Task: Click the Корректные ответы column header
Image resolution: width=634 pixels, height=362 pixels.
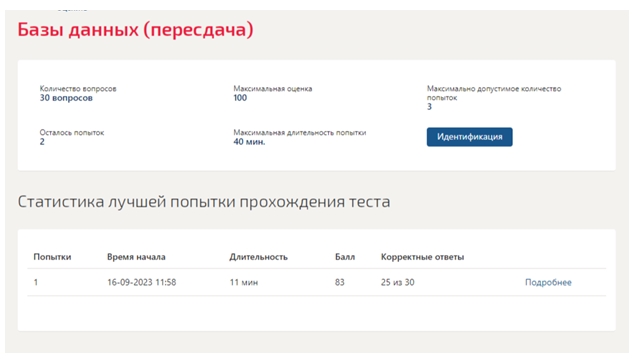Action: point(423,257)
